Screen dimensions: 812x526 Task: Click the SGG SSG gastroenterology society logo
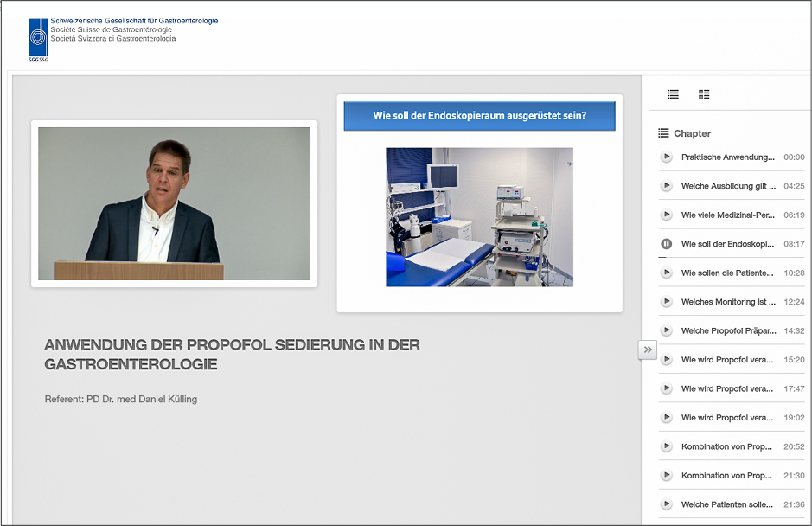(39, 39)
